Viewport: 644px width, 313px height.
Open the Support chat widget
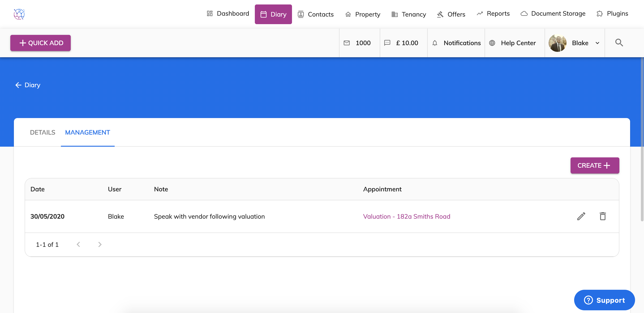604,300
